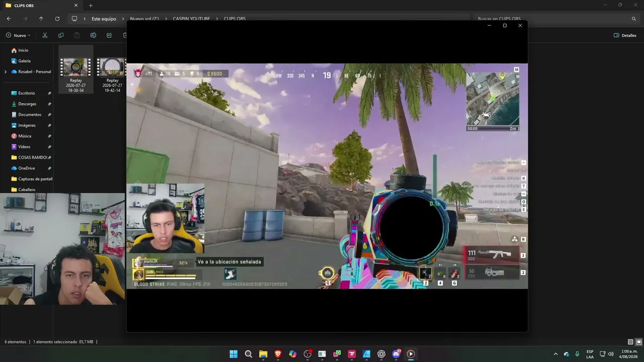644x362 pixels.
Task: Expand the chevron after the computer icon
Action: pyautogui.click(x=85, y=19)
